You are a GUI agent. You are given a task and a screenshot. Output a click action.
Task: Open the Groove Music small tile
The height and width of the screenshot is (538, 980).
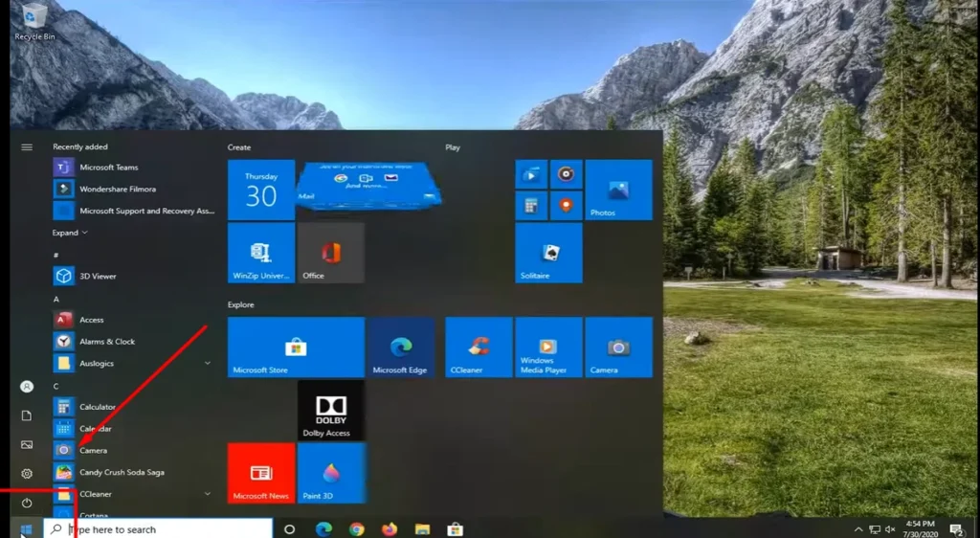[567, 175]
